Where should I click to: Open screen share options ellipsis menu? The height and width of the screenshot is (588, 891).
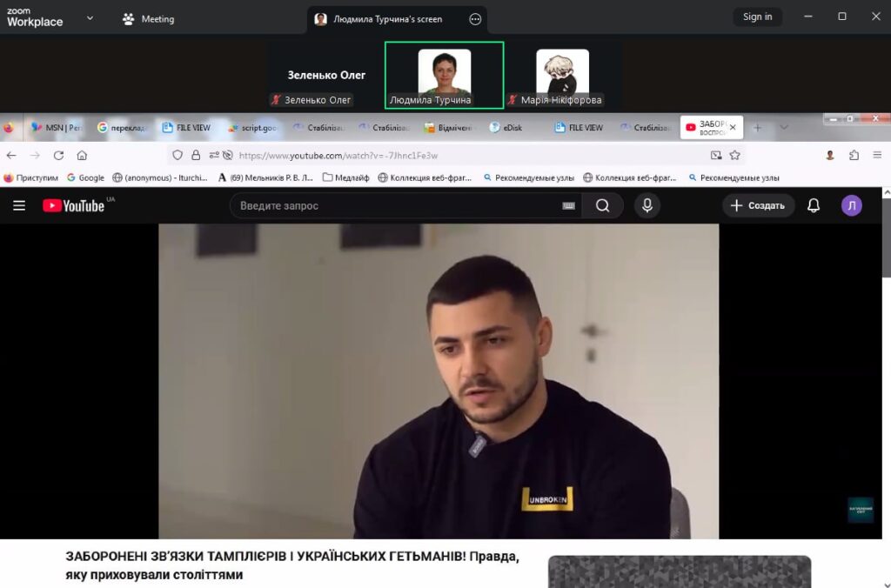pyautogui.click(x=475, y=19)
